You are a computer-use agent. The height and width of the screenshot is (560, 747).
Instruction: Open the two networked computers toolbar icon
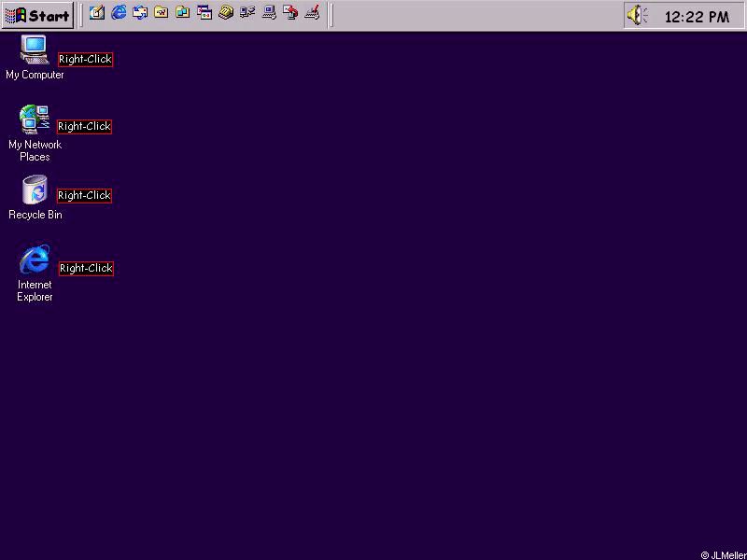[x=247, y=13]
